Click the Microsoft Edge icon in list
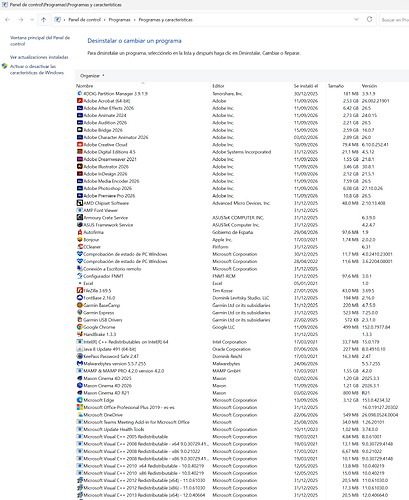 (x=80, y=400)
